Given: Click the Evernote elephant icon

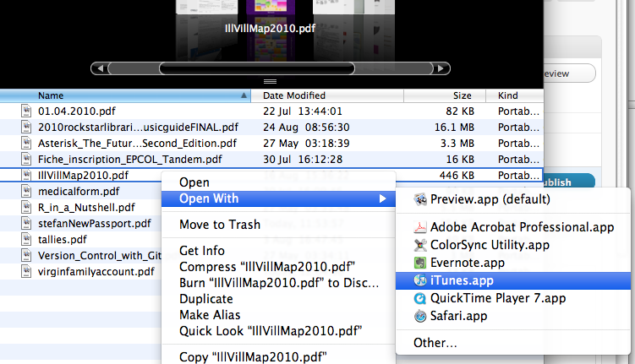Looking at the screenshot, I should pos(419,263).
